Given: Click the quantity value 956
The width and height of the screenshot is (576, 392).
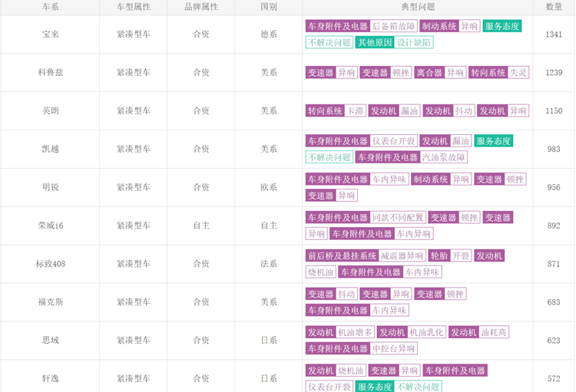Looking at the screenshot, I should click(x=554, y=187).
